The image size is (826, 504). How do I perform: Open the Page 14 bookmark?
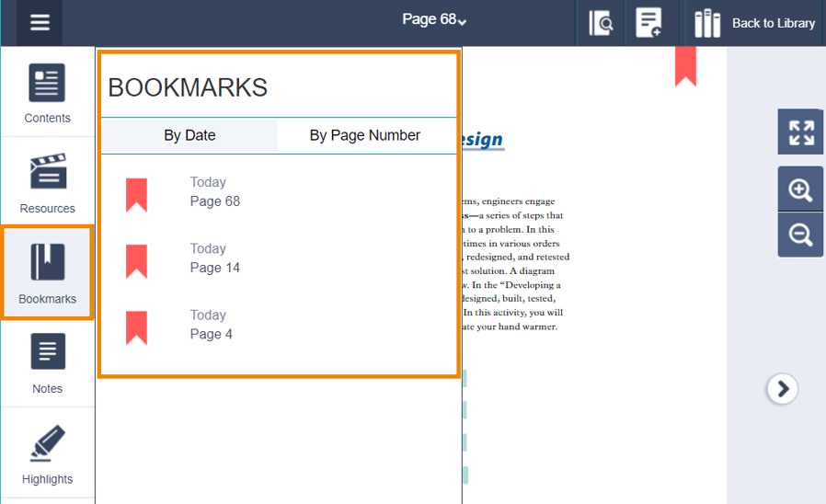tap(214, 258)
